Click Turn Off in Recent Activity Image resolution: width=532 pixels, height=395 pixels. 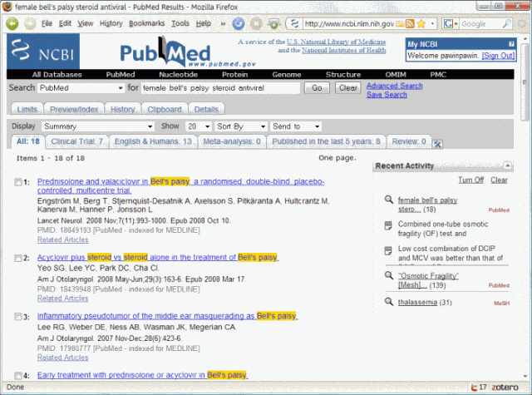pyautogui.click(x=471, y=180)
